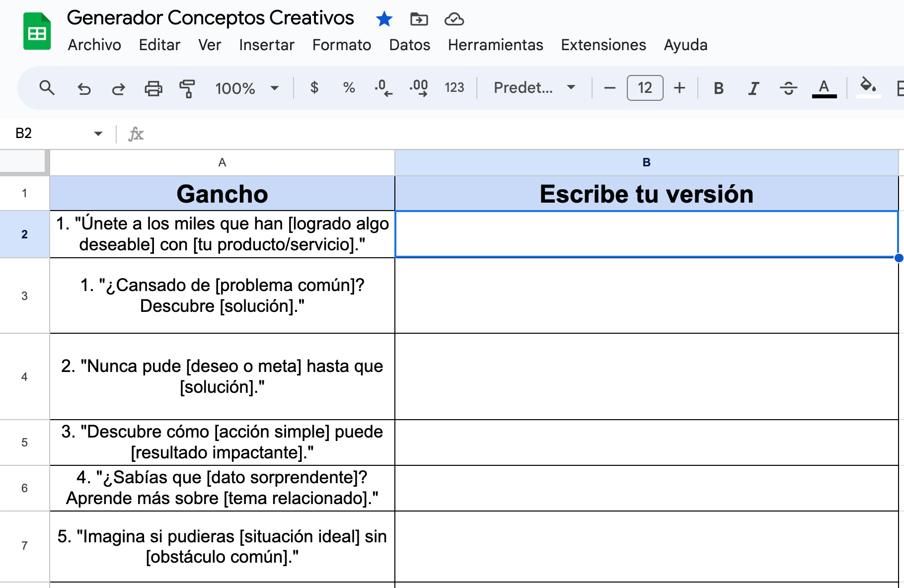Open the text color picker
904x588 pixels.
[x=824, y=88]
